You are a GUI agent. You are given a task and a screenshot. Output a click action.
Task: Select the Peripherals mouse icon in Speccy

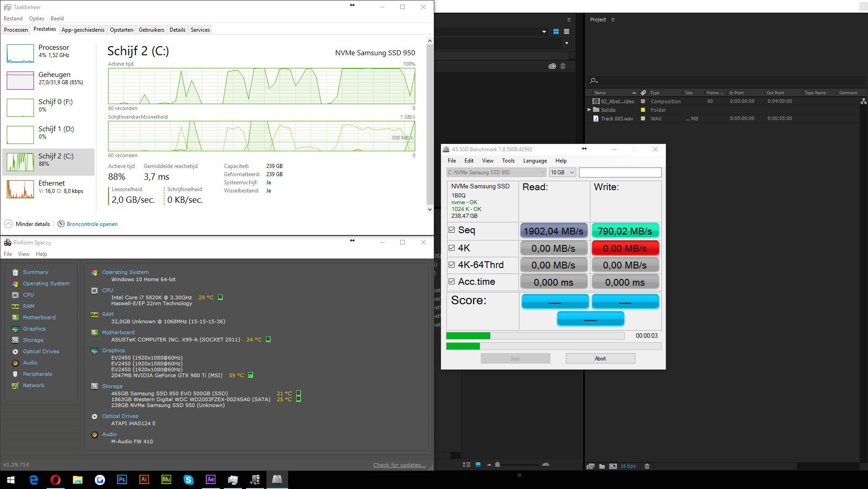(15, 374)
